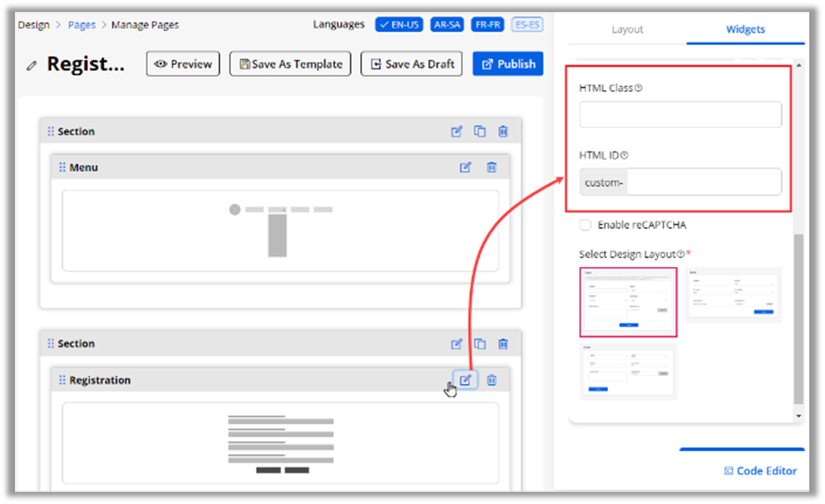
Task: Edit the Menu widget
Action: [x=465, y=167]
